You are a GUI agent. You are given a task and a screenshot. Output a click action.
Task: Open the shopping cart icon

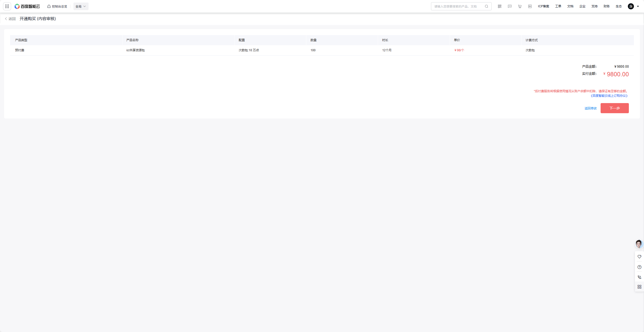coord(520,6)
